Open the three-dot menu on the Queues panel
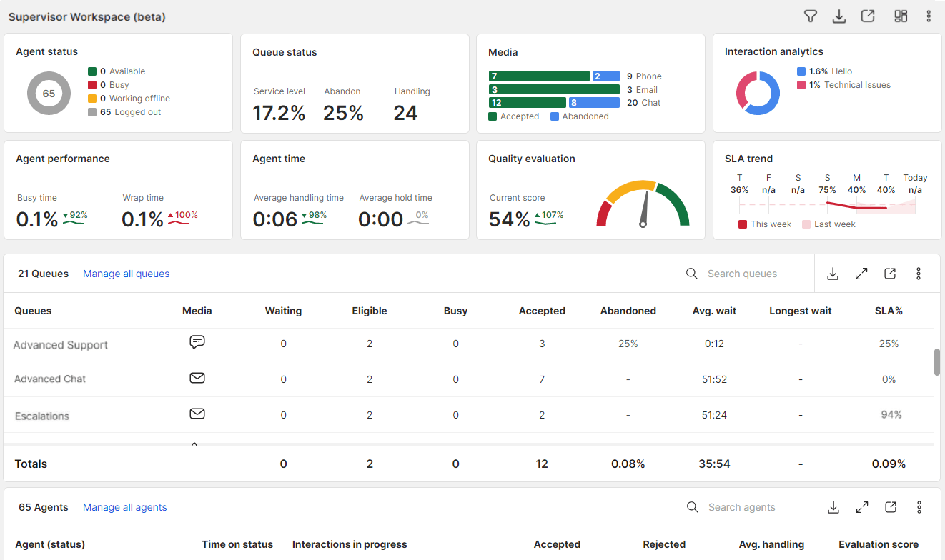Viewport: 945px width, 560px height. point(919,273)
